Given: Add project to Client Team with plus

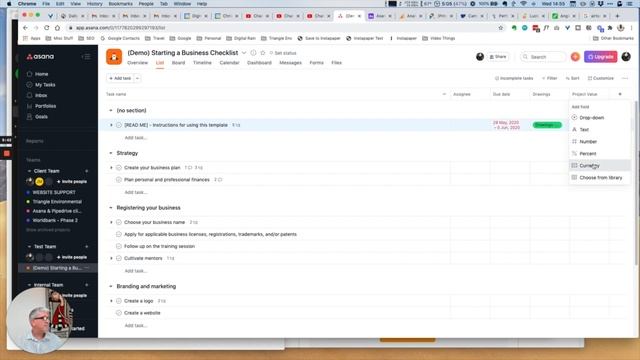Looking at the screenshot, I should click(x=87, y=171).
